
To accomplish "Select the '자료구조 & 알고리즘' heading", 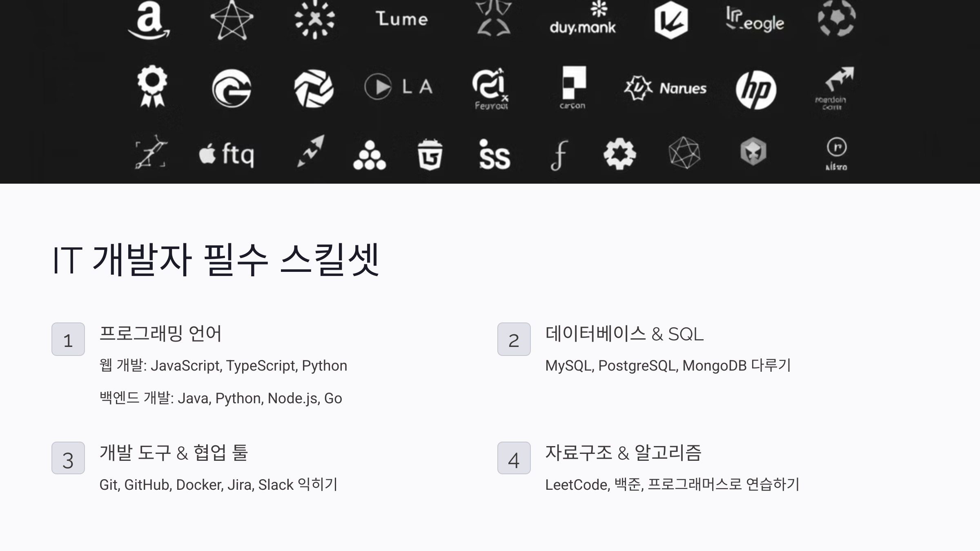I will click(x=624, y=453).
